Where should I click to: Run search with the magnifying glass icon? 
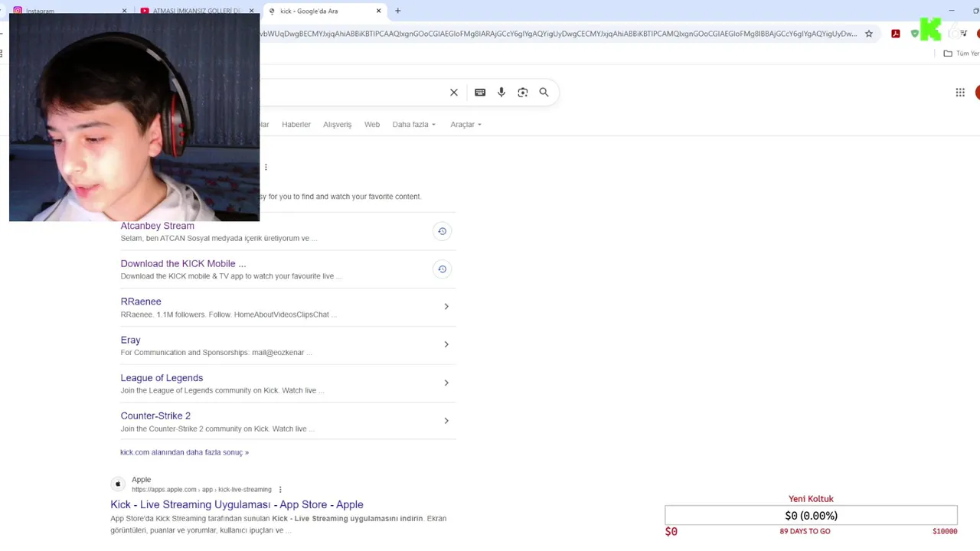[544, 93]
